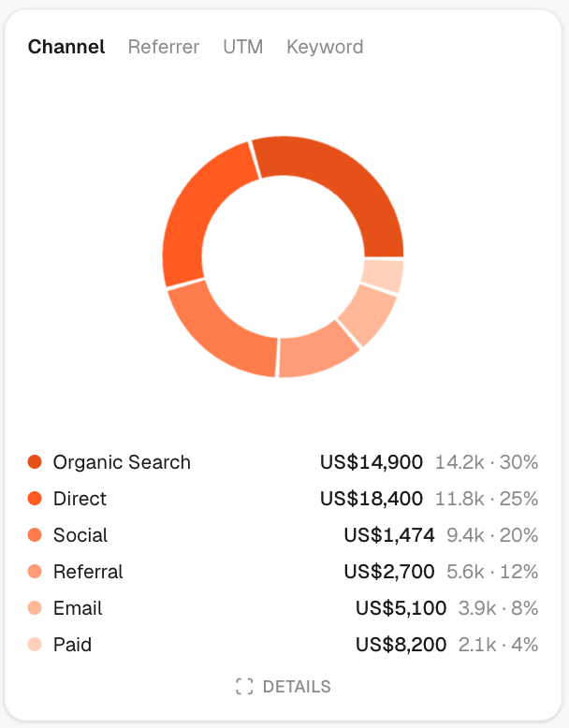
Task: Click the lightest Paid donut segment
Action: click(383, 275)
